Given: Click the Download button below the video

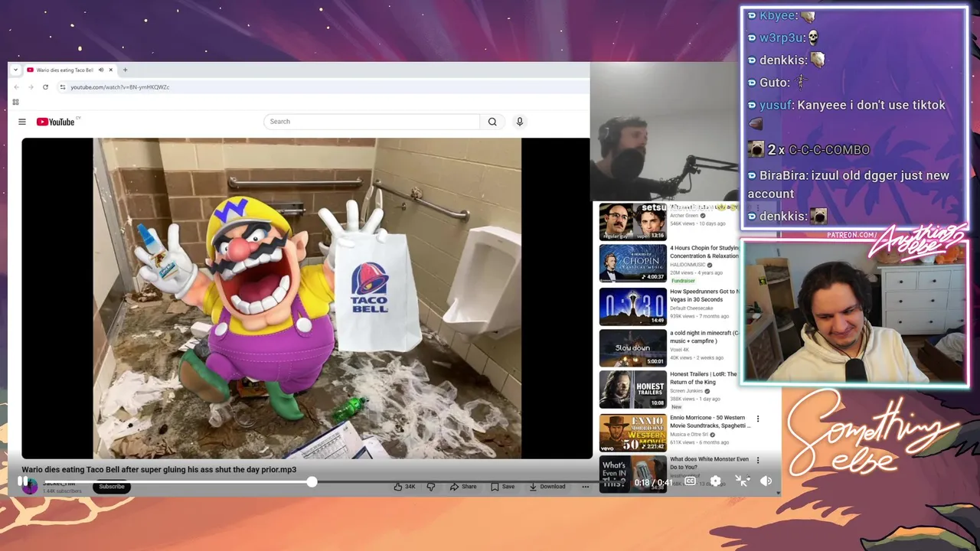Looking at the screenshot, I should pyautogui.click(x=547, y=487).
